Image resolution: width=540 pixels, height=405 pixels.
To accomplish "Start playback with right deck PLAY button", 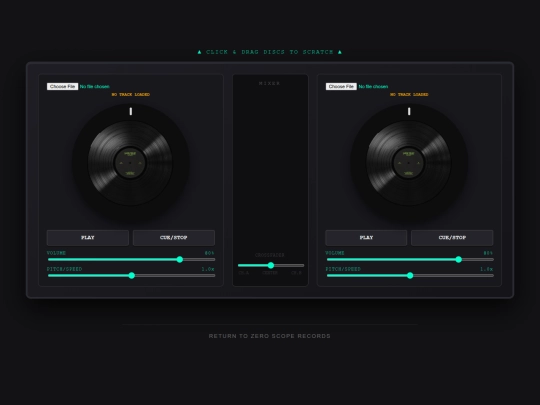I will pos(366,238).
